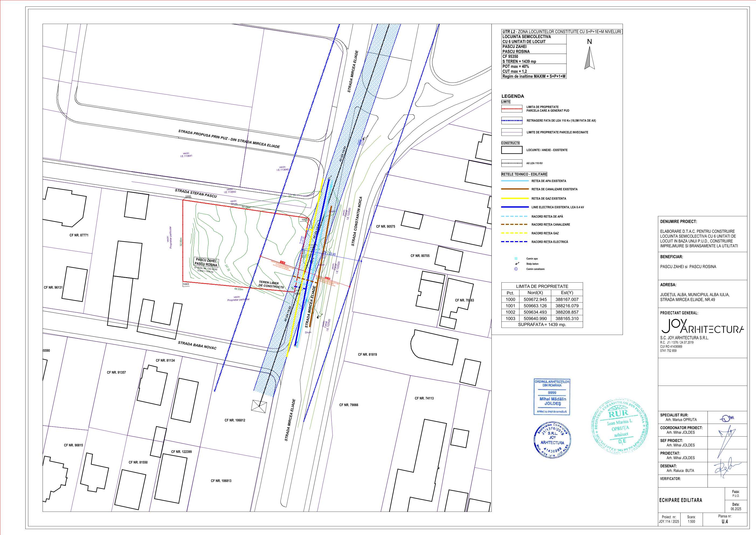Click the CF NR. 79066 parcel label
The width and height of the screenshot is (756, 535).
click(349, 405)
